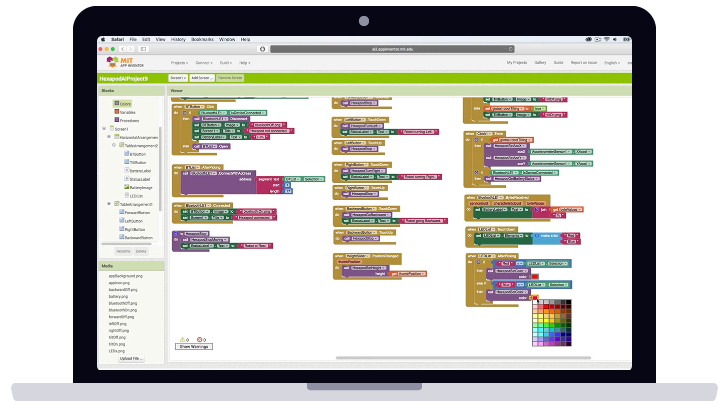Open Safari's History menu
The height and width of the screenshot is (406, 728).
coord(178,39)
